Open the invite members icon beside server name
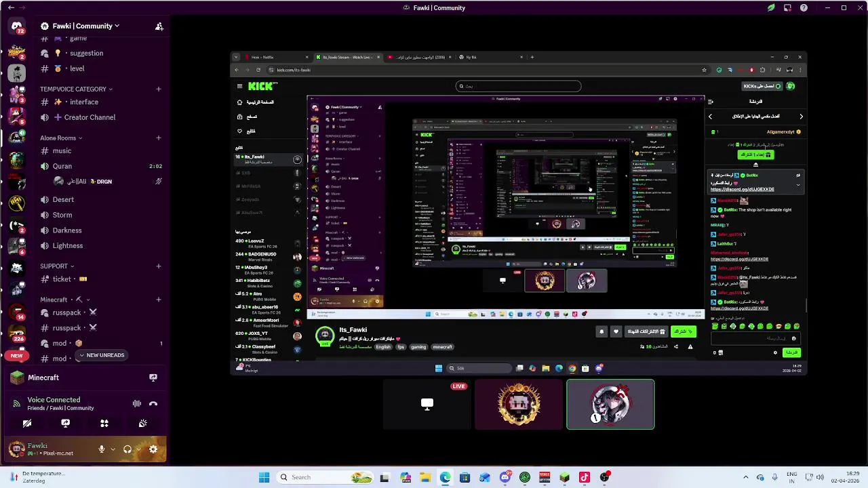The height and width of the screenshot is (488, 868). [x=159, y=26]
